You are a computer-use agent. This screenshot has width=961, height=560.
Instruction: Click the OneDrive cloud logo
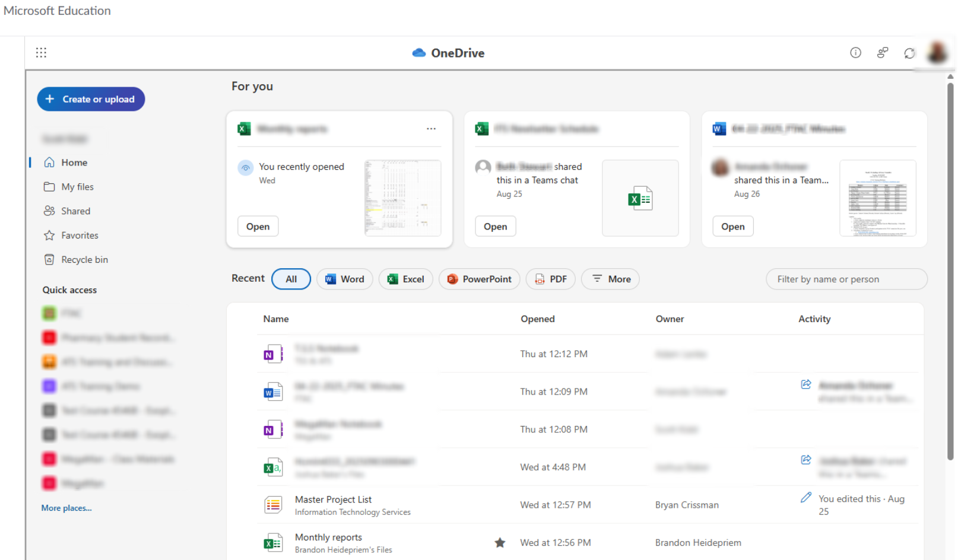(x=419, y=53)
